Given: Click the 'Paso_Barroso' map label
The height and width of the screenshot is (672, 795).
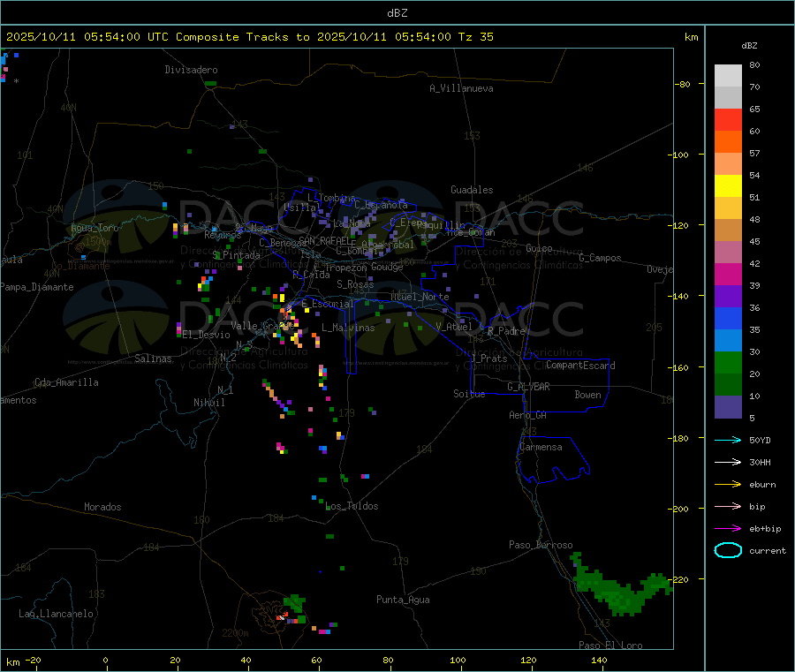Looking at the screenshot, I should tap(541, 545).
